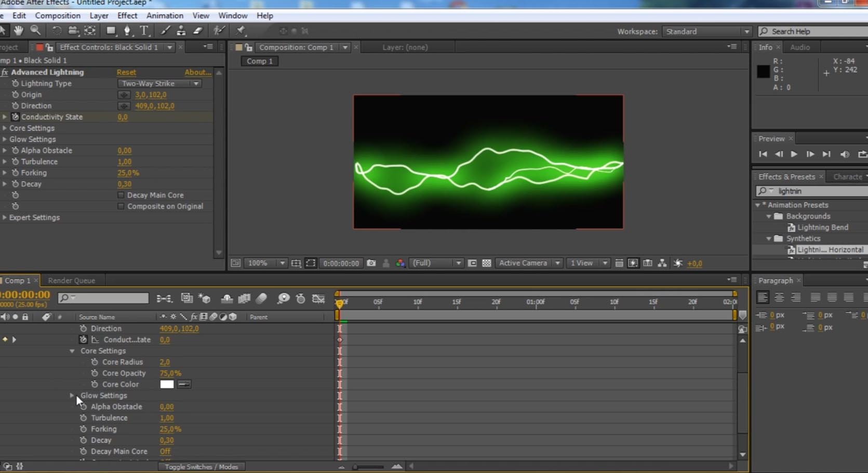This screenshot has height=473, width=868.
Task: Select the Brush tool
Action: 165,31
